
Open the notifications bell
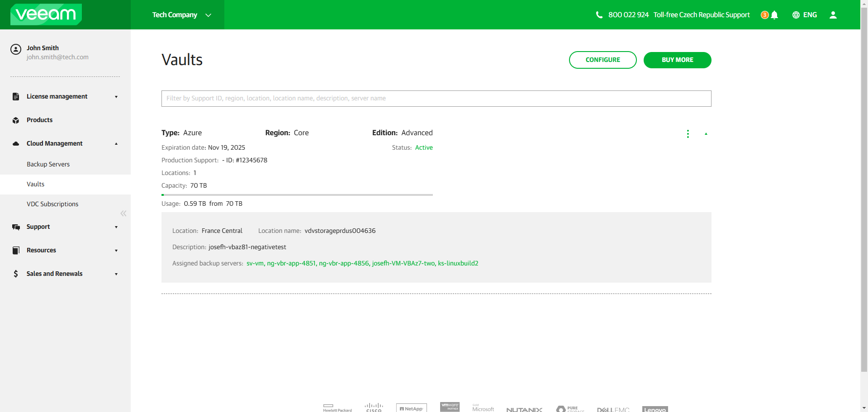click(x=774, y=15)
